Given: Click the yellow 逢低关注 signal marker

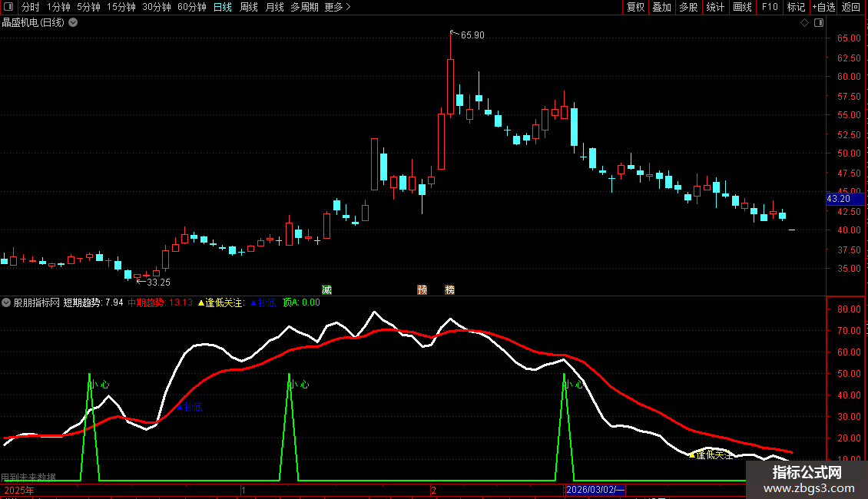Looking at the screenshot, I should pos(692,455).
